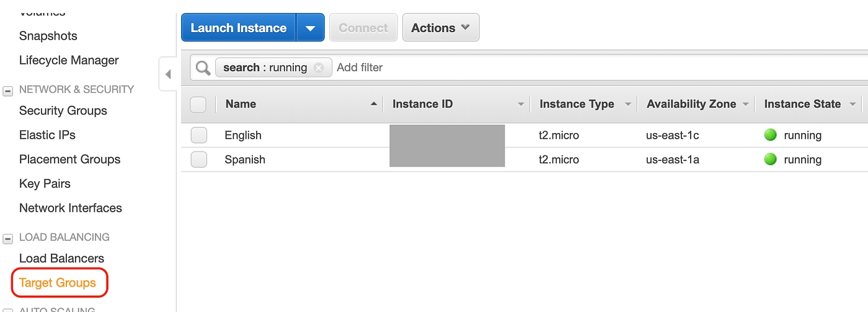Select the Spanish instance checkbox

tap(198, 159)
